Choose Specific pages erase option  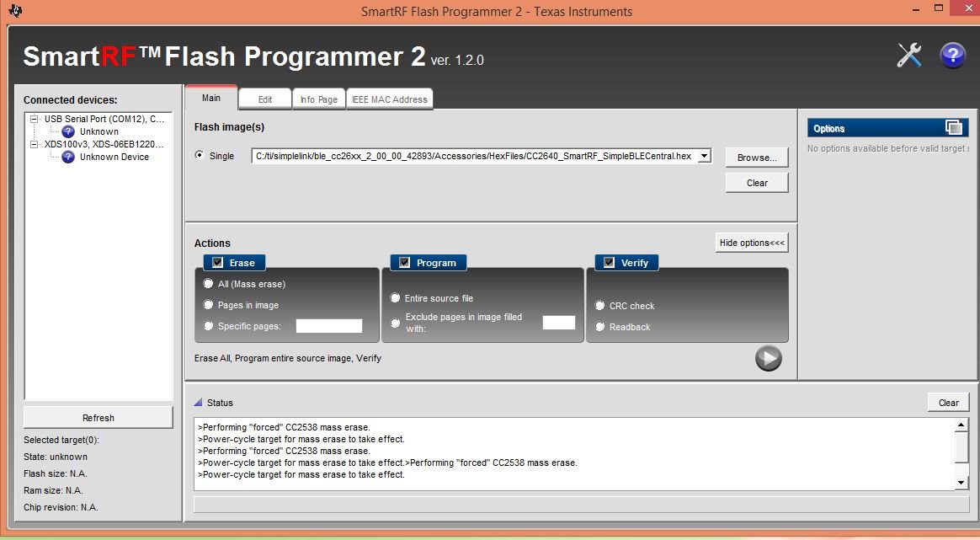coord(208,326)
